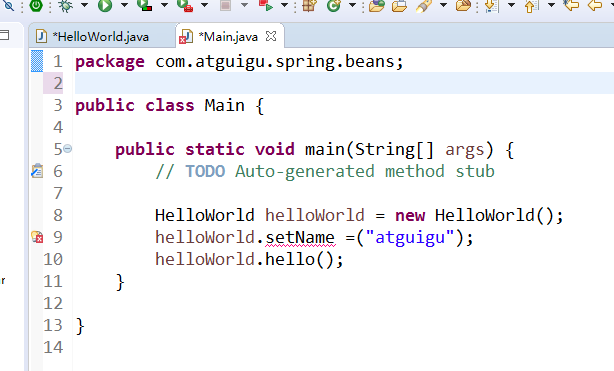
Task: Click the Debug bug icon
Action: tap(65, 5)
